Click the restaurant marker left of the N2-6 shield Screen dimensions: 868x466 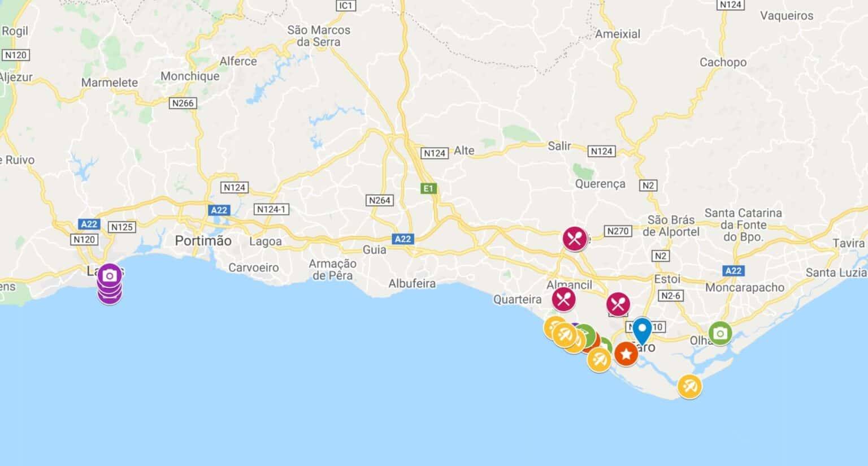pos(618,305)
